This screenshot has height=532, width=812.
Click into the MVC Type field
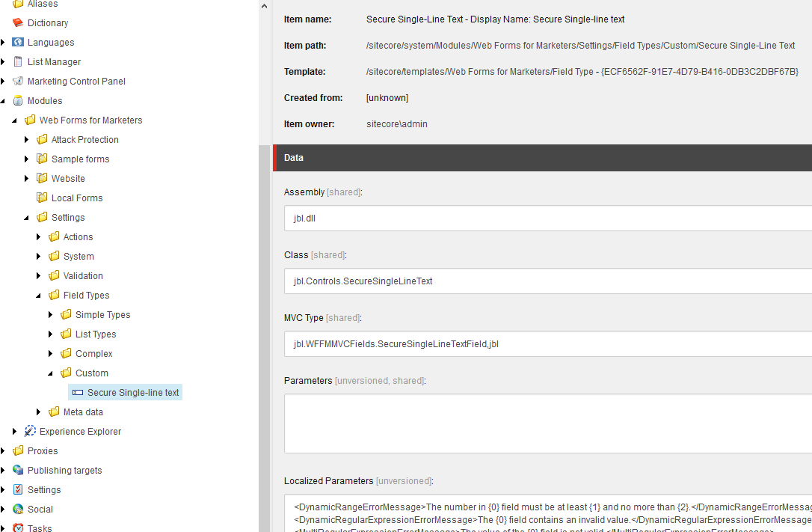coord(548,344)
